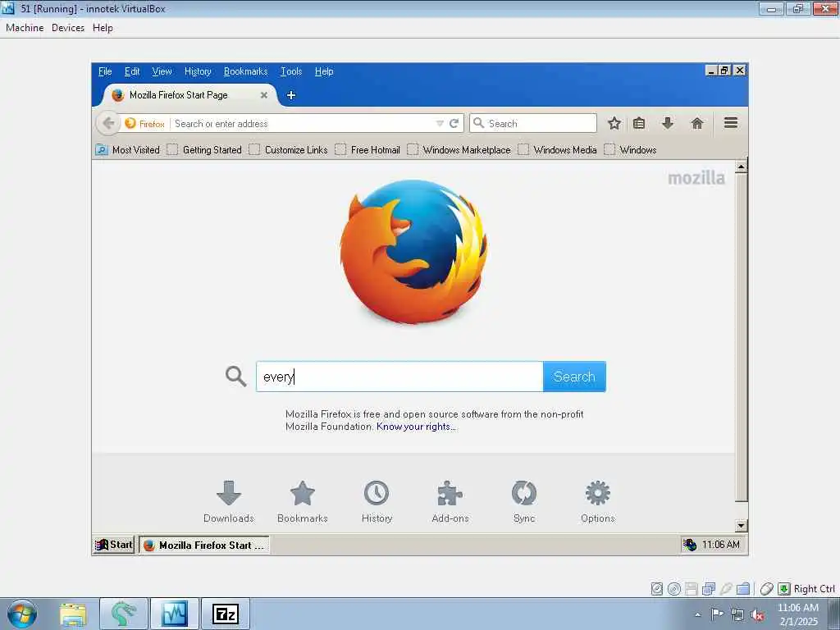Click the host clock showing 11:06 AM

pyautogui.click(x=798, y=608)
